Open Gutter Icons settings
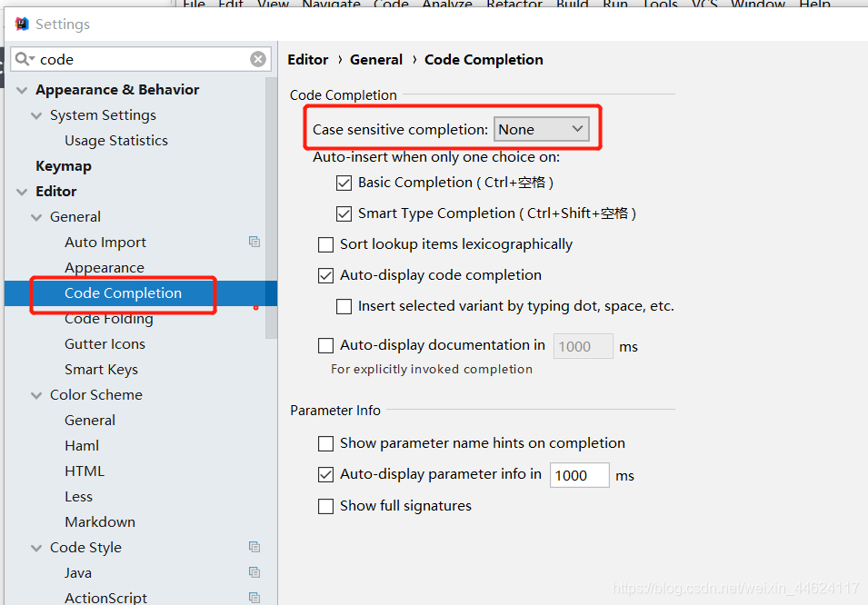Viewport: 868px width, 605px height. [105, 343]
